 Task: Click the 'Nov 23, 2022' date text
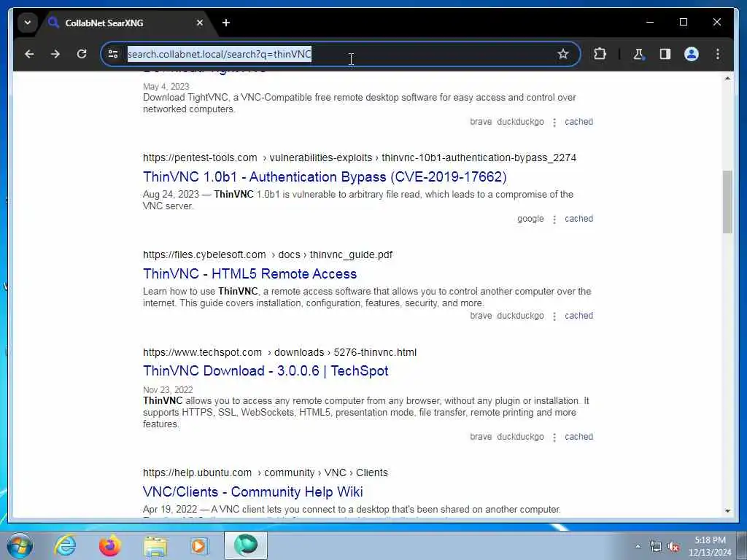[x=168, y=389]
